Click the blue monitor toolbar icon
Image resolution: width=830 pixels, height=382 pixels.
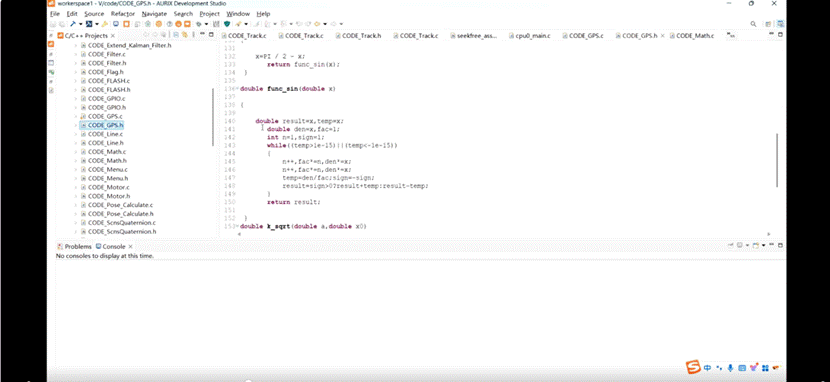pos(116,24)
